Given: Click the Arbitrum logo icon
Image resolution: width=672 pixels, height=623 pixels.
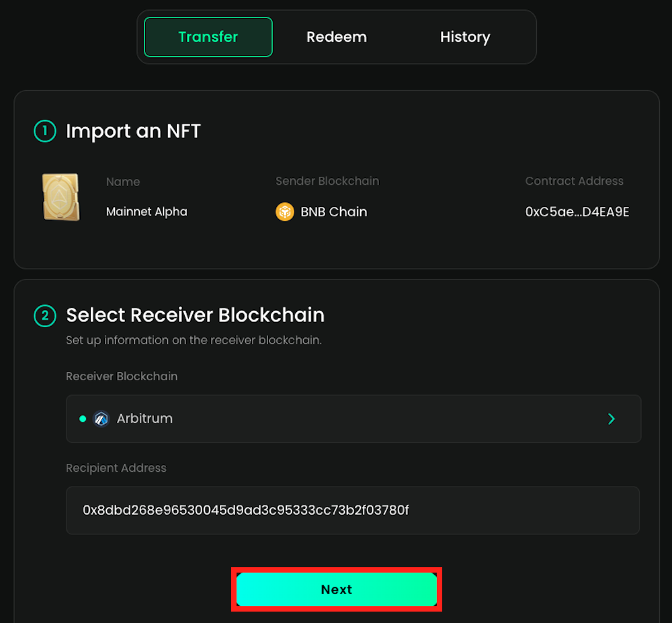Looking at the screenshot, I should (x=101, y=419).
